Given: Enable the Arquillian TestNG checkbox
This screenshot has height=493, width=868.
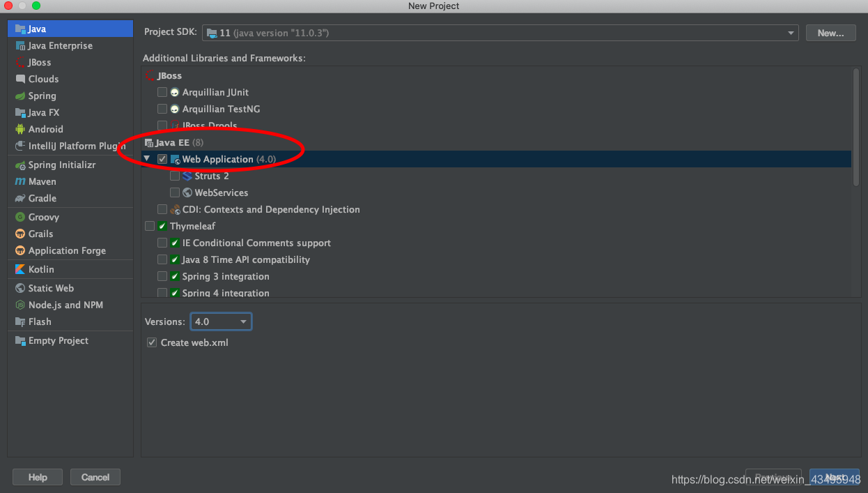Looking at the screenshot, I should pos(162,109).
